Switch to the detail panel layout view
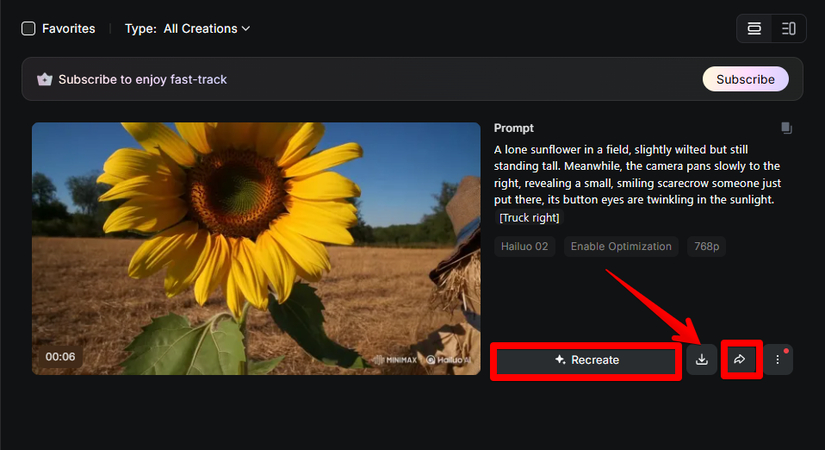This screenshot has width=825, height=450. (x=788, y=28)
